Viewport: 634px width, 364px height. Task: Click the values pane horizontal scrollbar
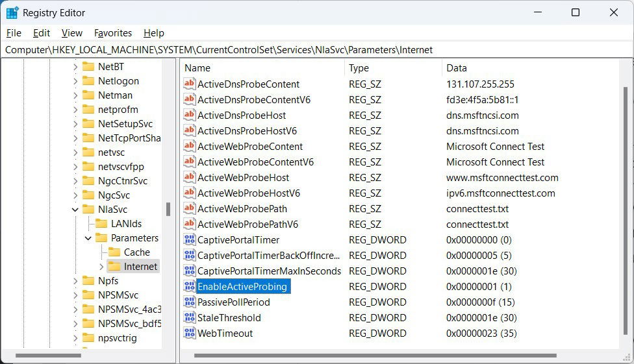375,356
